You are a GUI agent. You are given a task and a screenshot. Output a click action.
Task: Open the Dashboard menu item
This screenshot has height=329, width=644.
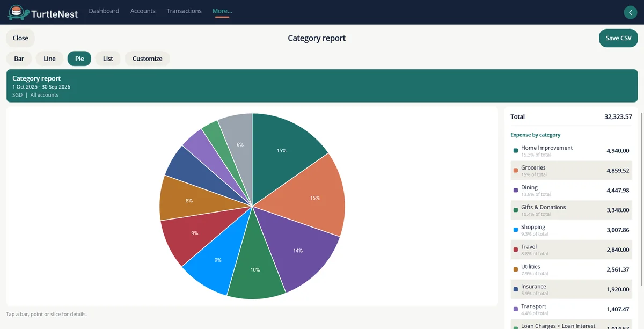point(104,11)
